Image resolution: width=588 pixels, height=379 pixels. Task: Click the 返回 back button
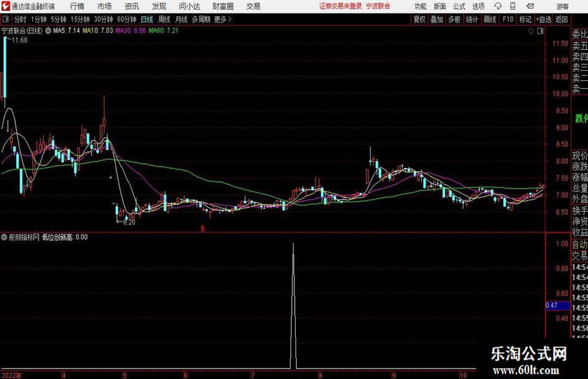click(x=561, y=19)
